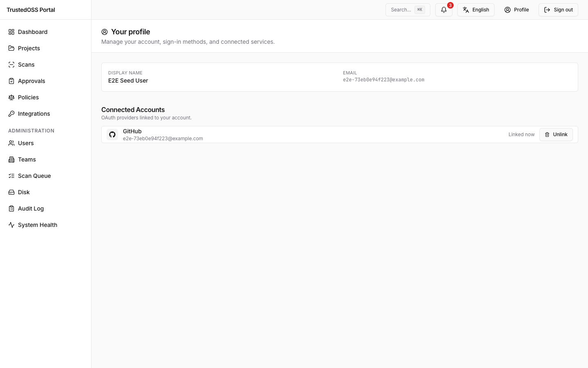Unlink the GitHub account
Screen dimensions: 588x368
[x=556, y=135]
